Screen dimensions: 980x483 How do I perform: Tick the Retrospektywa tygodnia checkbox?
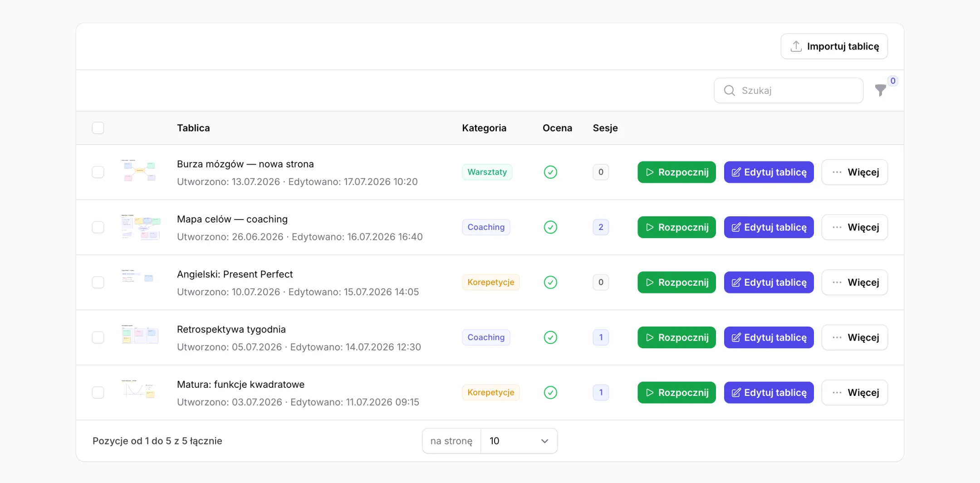coord(98,337)
